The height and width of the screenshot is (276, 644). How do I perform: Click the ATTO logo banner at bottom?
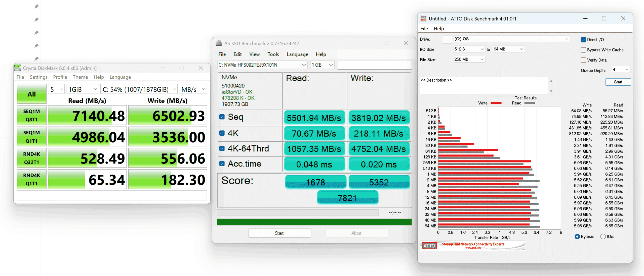coord(473,246)
